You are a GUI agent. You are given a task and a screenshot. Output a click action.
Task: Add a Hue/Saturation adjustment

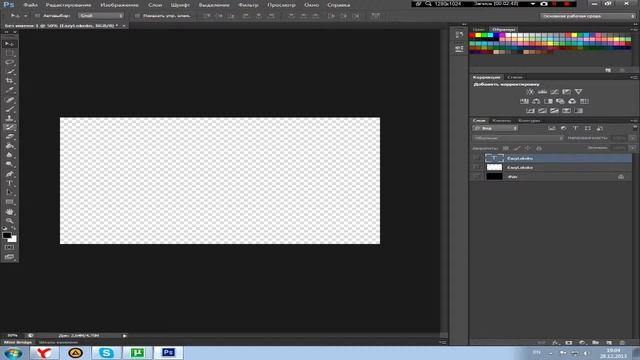pos(524,101)
